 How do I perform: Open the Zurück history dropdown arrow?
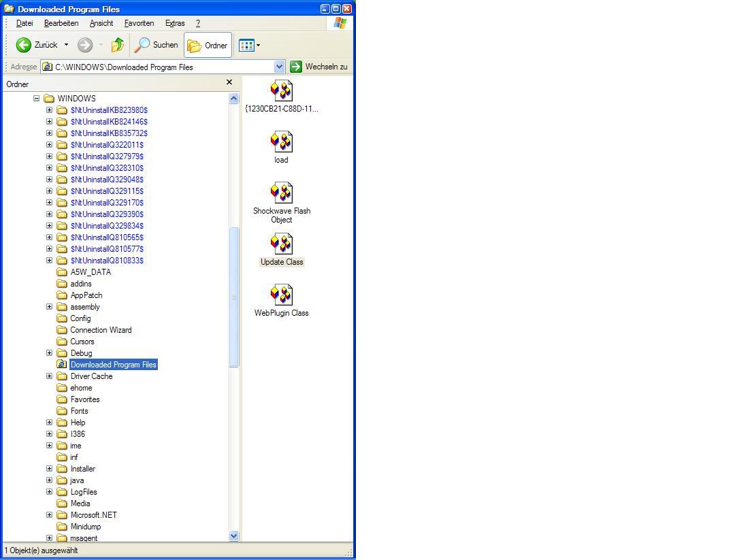click(67, 45)
